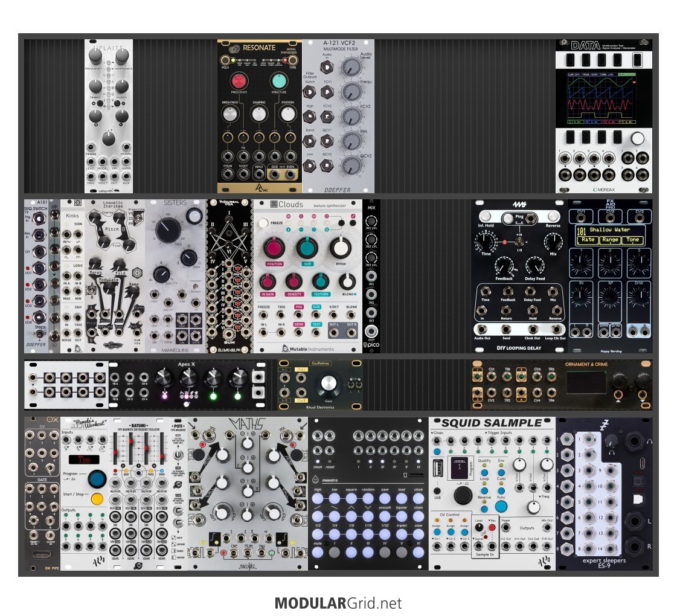This screenshot has width=677, height=616.
Task: Click the Clouds OUT L jack
Action: click(x=333, y=332)
